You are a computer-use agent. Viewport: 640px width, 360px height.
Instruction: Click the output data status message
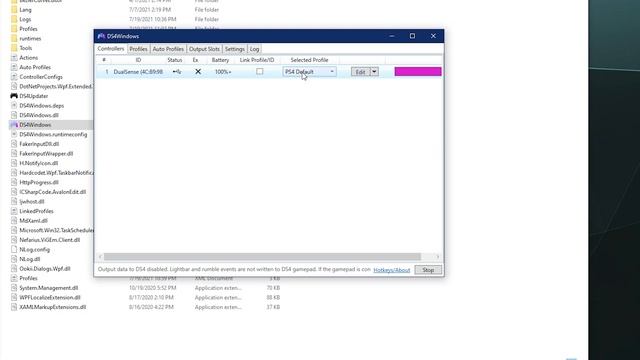234,269
